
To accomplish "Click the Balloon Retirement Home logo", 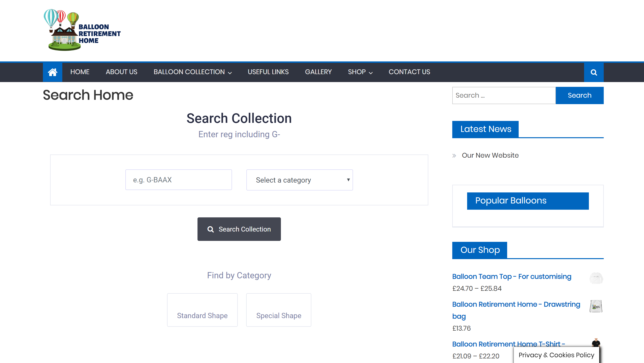I will tap(82, 30).
